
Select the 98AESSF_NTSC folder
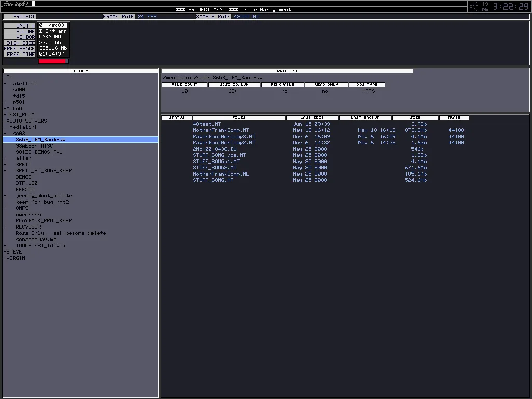[34, 146]
